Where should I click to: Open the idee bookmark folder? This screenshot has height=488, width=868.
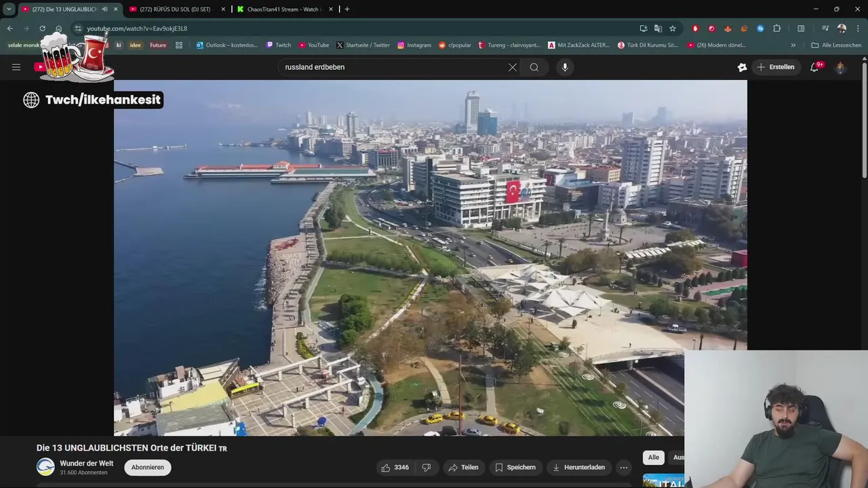pos(135,45)
